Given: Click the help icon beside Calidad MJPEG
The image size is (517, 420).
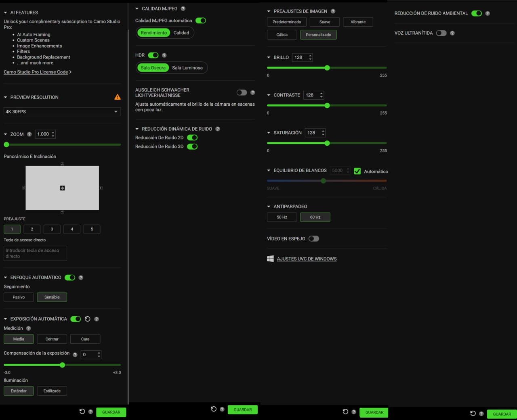Looking at the screenshot, I should click(x=183, y=8).
